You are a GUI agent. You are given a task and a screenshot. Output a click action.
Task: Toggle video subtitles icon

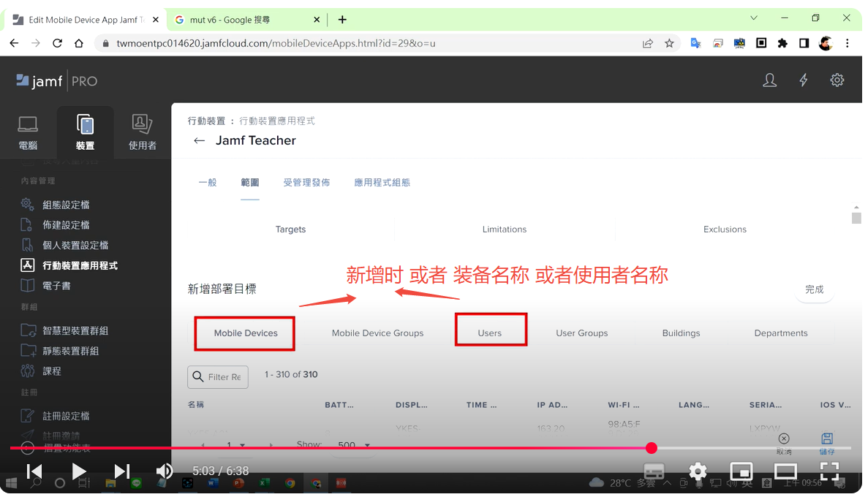coord(654,471)
